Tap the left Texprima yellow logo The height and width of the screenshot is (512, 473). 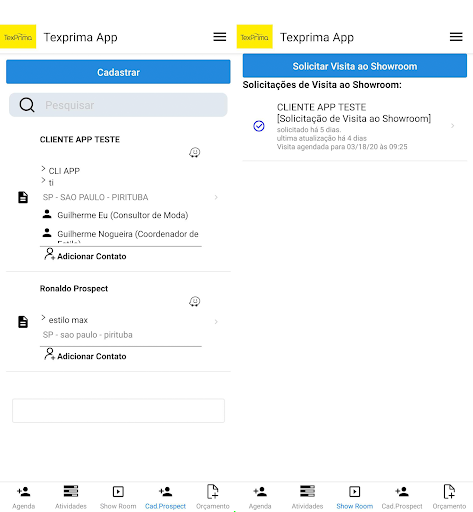18,37
